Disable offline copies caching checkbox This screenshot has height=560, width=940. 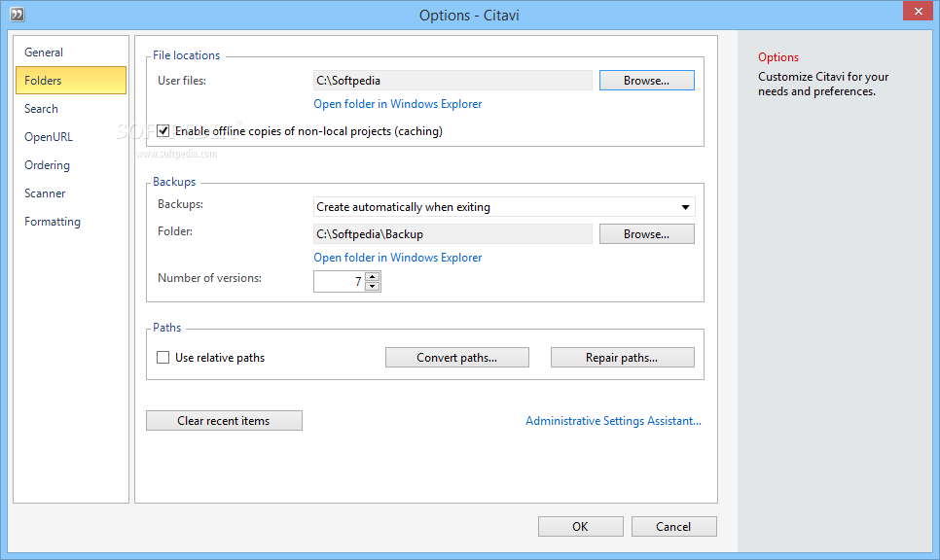point(163,130)
